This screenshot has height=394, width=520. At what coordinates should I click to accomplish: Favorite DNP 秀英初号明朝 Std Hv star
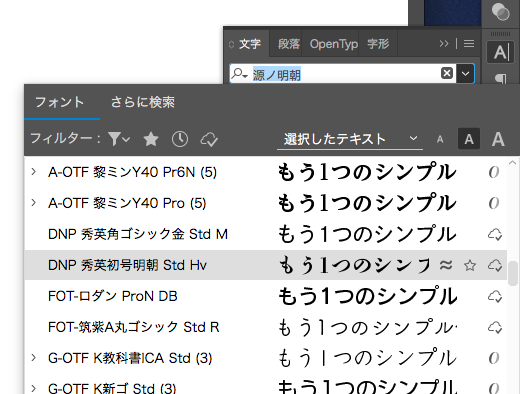tap(470, 265)
